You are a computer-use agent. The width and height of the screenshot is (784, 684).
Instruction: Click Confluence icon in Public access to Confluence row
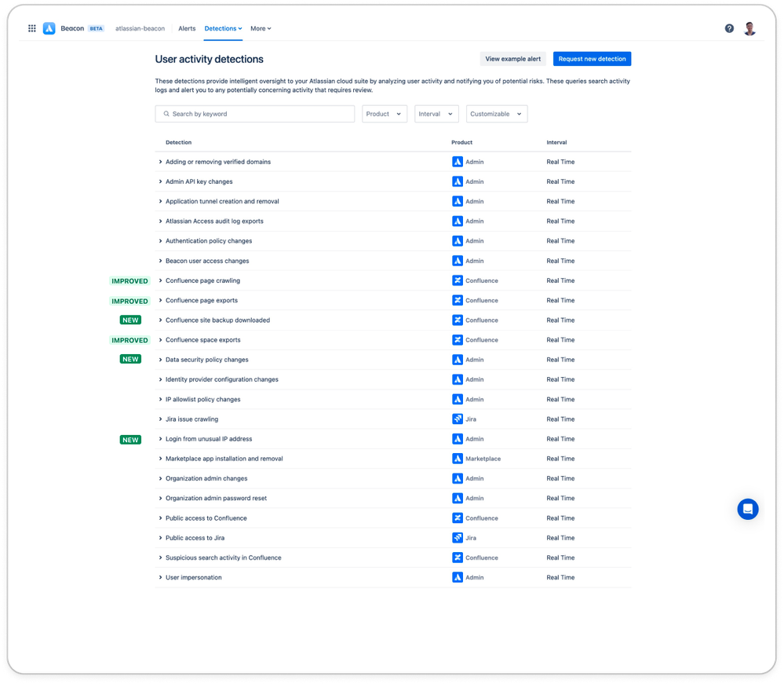[x=458, y=518]
